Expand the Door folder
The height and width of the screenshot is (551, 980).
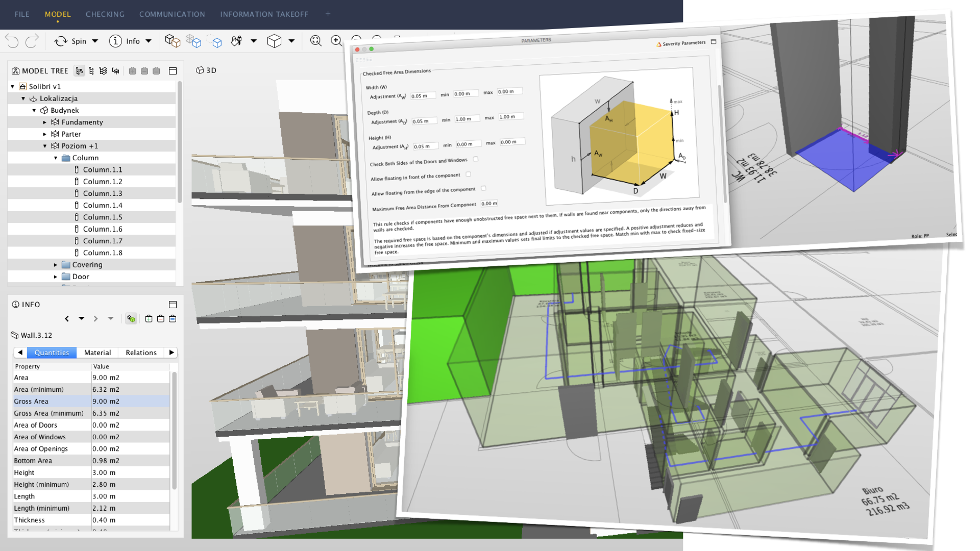[x=56, y=277]
